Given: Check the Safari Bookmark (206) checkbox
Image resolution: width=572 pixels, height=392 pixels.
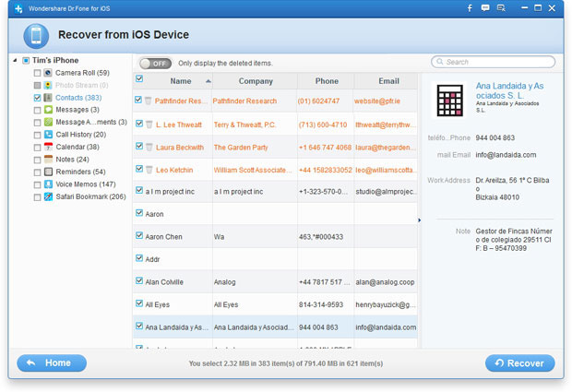Looking at the screenshot, I should point(37,197).
